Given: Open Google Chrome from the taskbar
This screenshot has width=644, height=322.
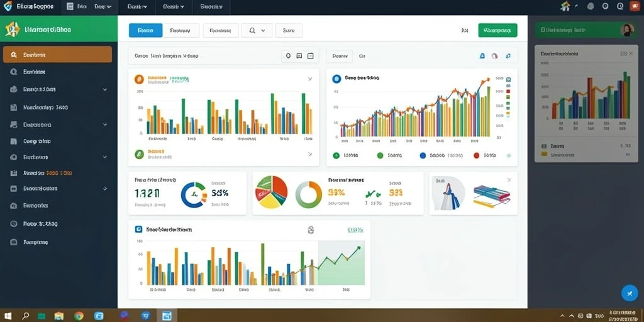Looking at the screenshot, I should (79, 316).
